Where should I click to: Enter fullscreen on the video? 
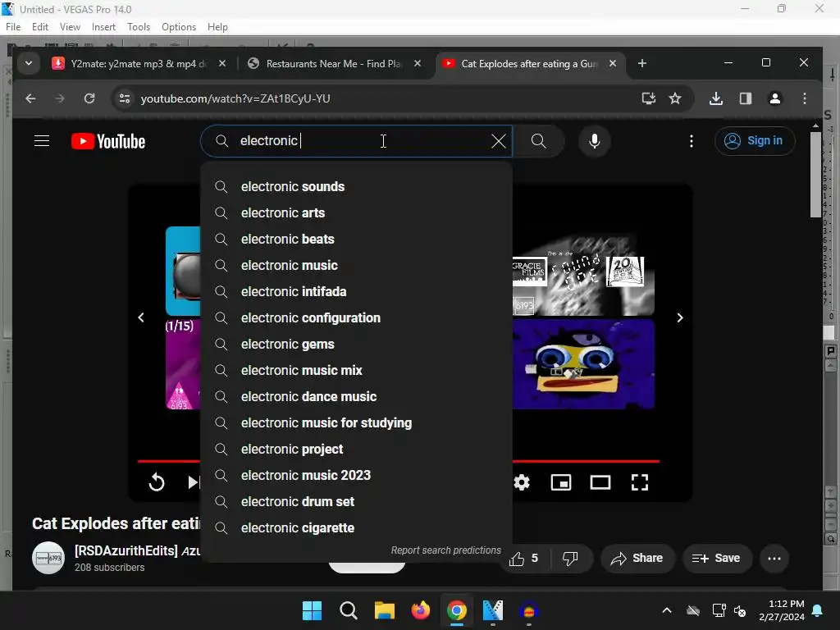(640, 482)
